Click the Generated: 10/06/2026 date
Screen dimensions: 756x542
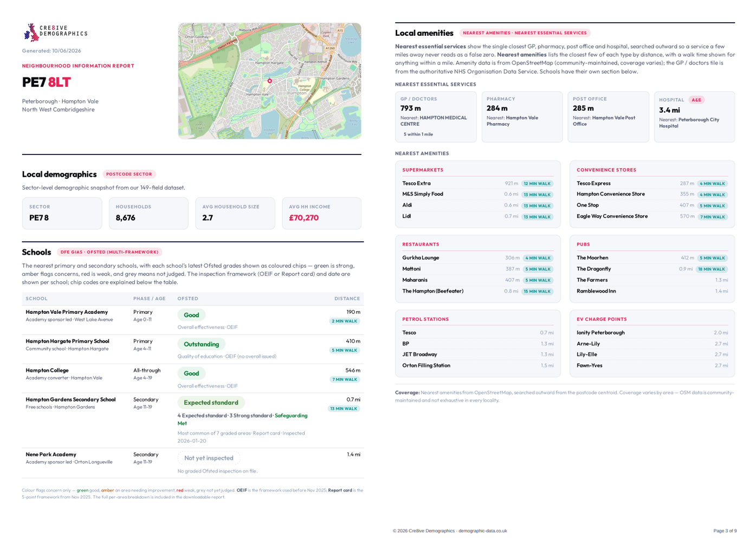point(51,51)
